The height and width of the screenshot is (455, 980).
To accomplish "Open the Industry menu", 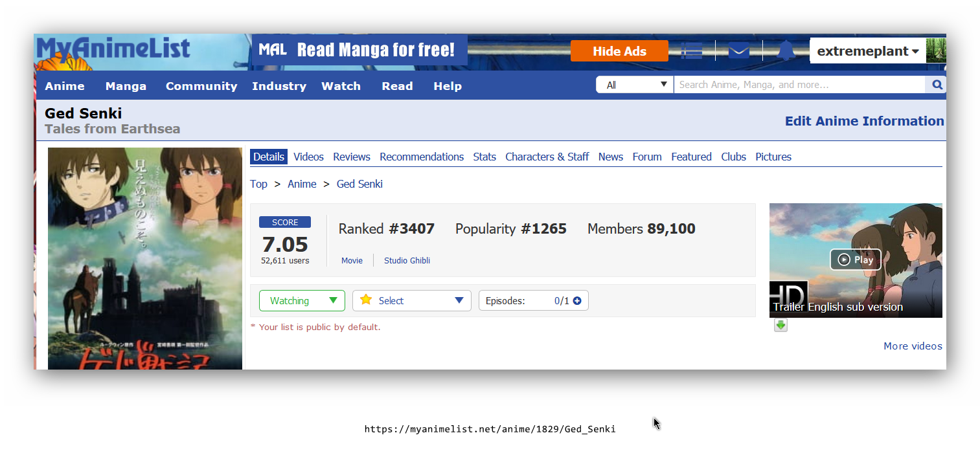I will coord(279,86).
